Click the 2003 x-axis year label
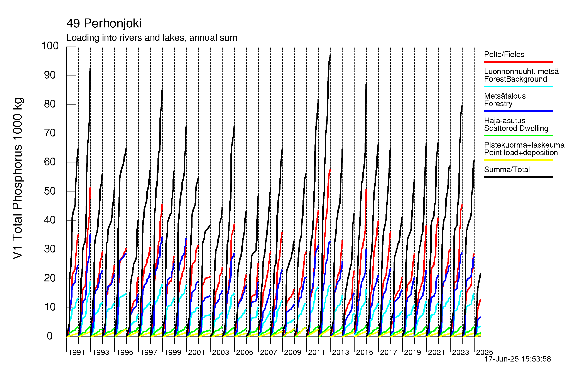The width and height of the screenshot is (588, 370). pos(220,352)
